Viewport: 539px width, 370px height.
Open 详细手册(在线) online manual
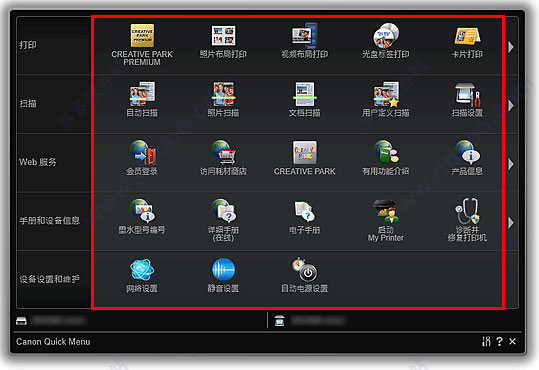tap(223, 211)
